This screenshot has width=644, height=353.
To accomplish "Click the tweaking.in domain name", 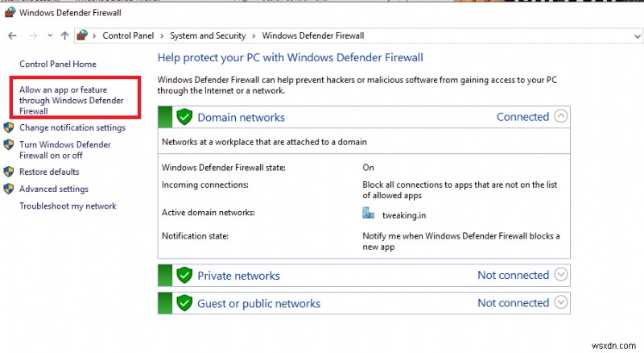I will [404, 215].
